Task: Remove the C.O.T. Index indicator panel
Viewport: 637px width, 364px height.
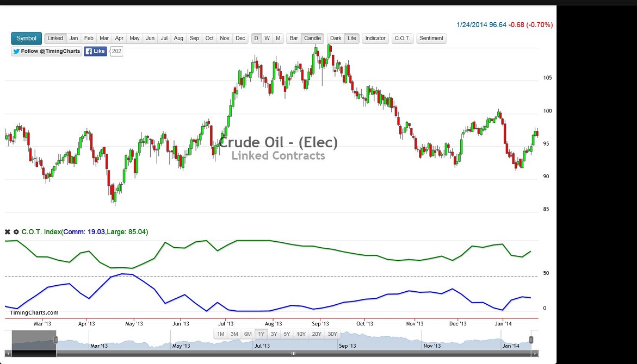Action: [x=7, y=231]
